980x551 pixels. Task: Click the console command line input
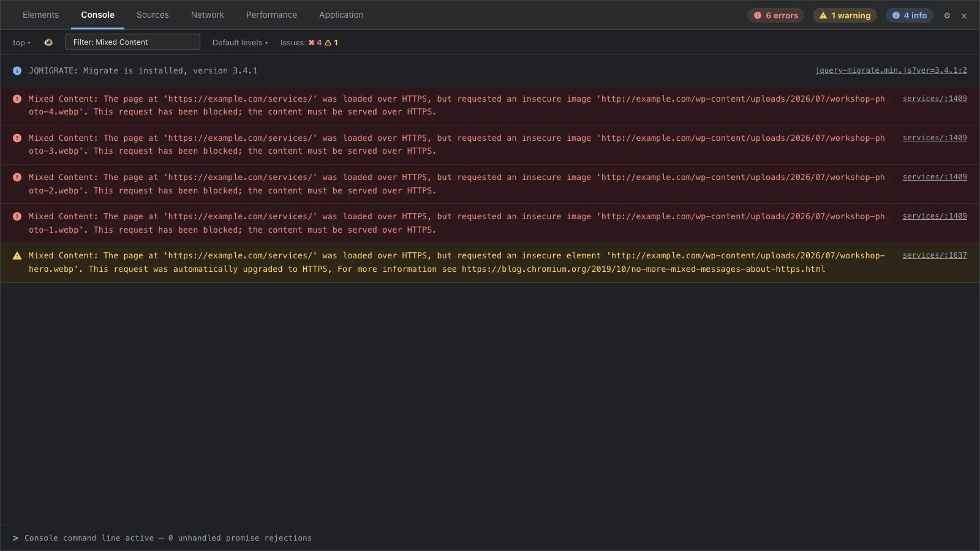pyautogui.click(x=490, y=538)
